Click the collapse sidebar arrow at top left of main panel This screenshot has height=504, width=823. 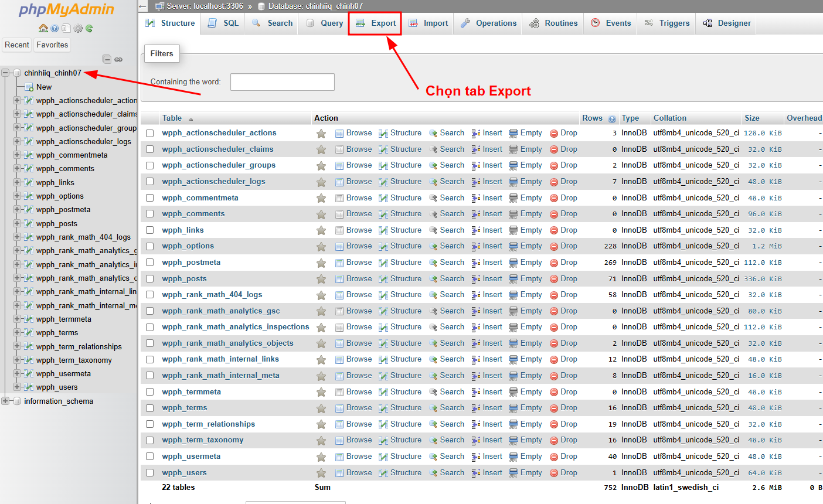coord(143,6)
